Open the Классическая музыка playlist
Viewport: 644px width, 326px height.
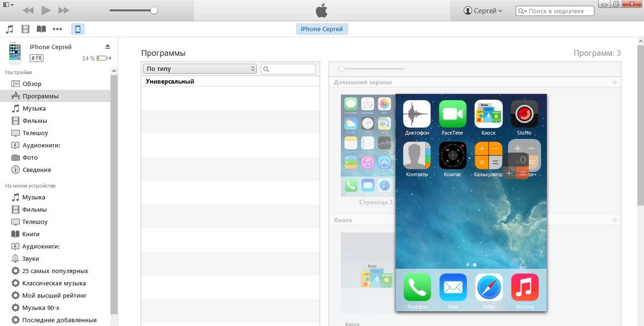(55, 283)
